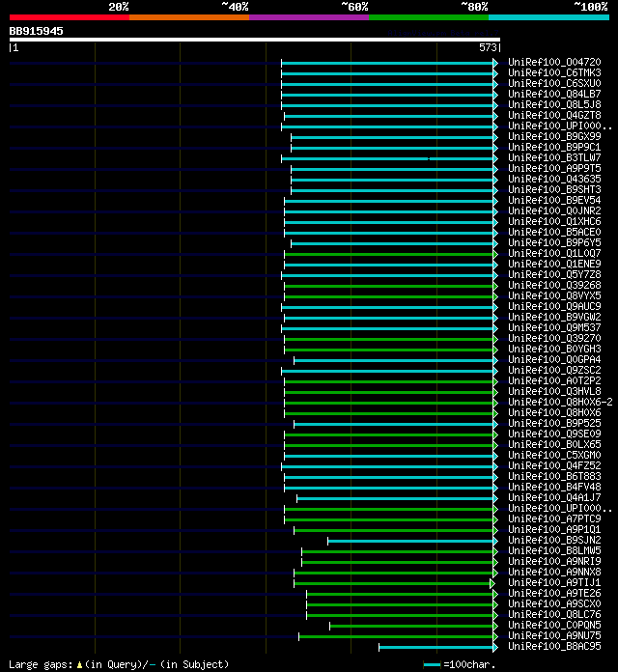Select label UniRef100_Q43635
The height and width of the screenshot is (672, 618).
pos(554,179)
